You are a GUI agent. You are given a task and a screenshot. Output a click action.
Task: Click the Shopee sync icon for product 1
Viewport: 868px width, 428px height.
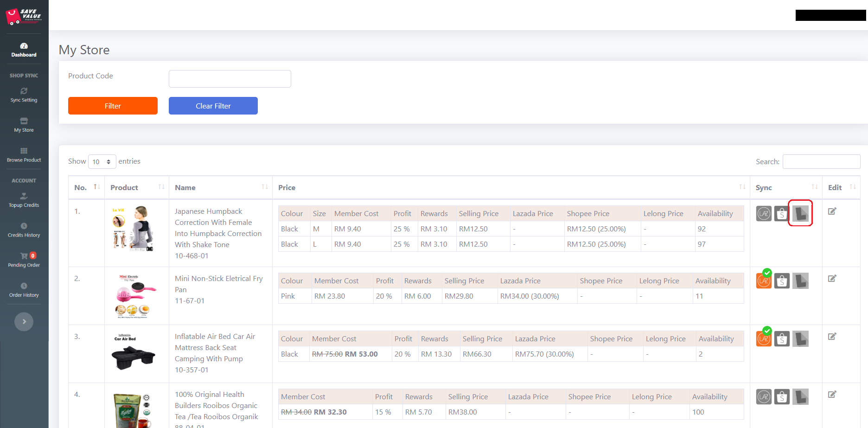click(x=782, y=214)
